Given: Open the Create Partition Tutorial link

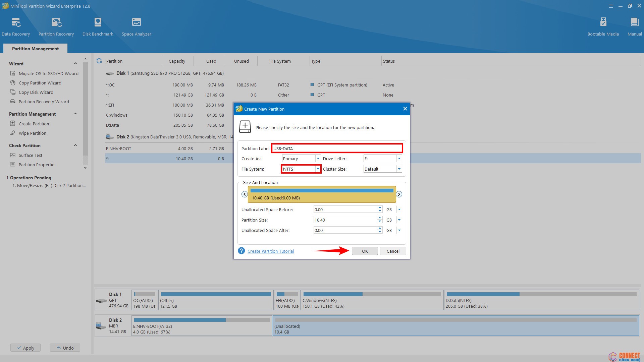Looking at the screenshot, I should 270,251.
